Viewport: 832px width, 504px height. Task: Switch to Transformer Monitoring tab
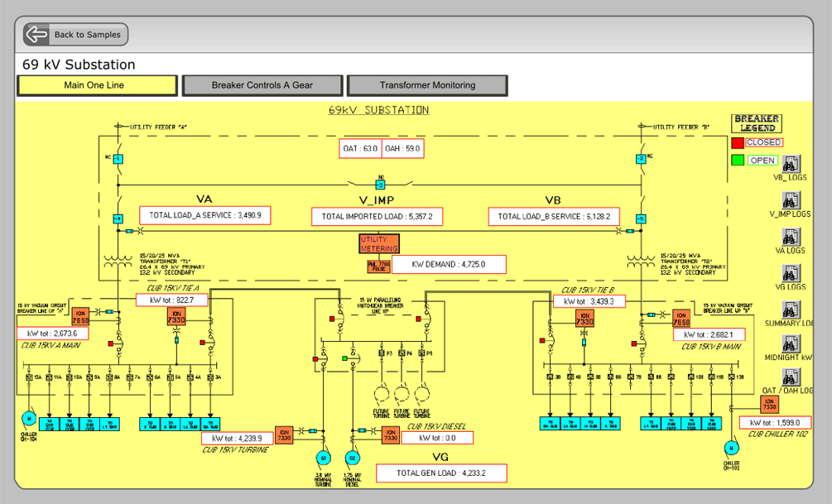(427, 85)
